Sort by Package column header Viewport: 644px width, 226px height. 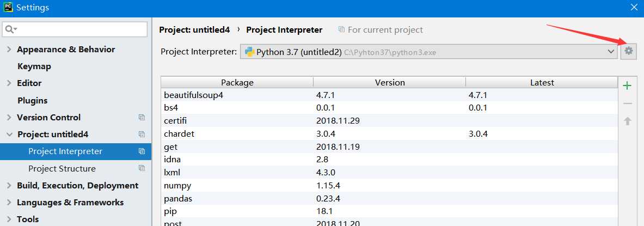click(x=237, y=83)
